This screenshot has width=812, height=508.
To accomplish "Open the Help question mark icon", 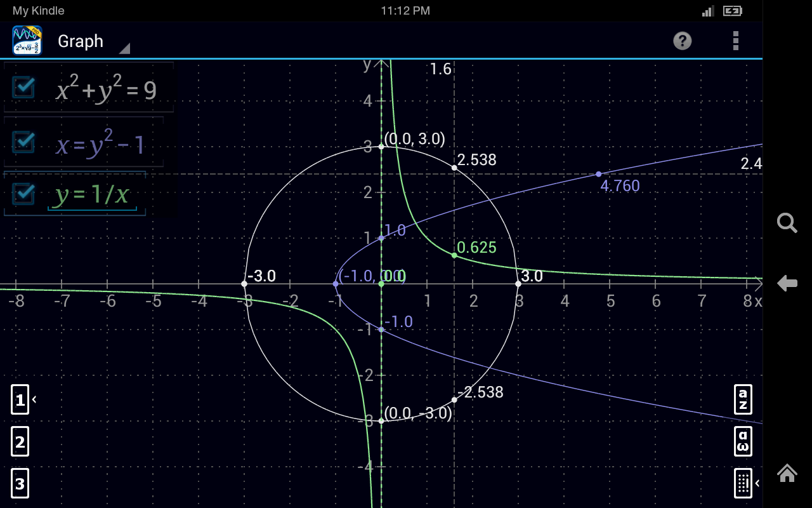I will click(682, 41).
